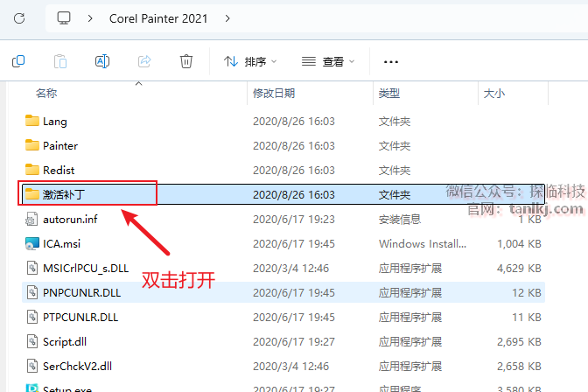The image size is (588, 392).
Task: Click the Lang modified date 2020/8/26 16:03
Action: tap(294, 122)
